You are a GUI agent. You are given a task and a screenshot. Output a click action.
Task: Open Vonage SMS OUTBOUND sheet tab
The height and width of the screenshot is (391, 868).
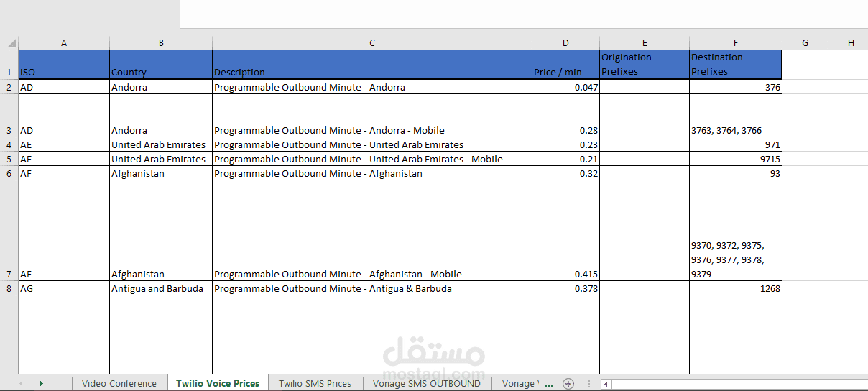pyautogui.click(x=427, y=384)
